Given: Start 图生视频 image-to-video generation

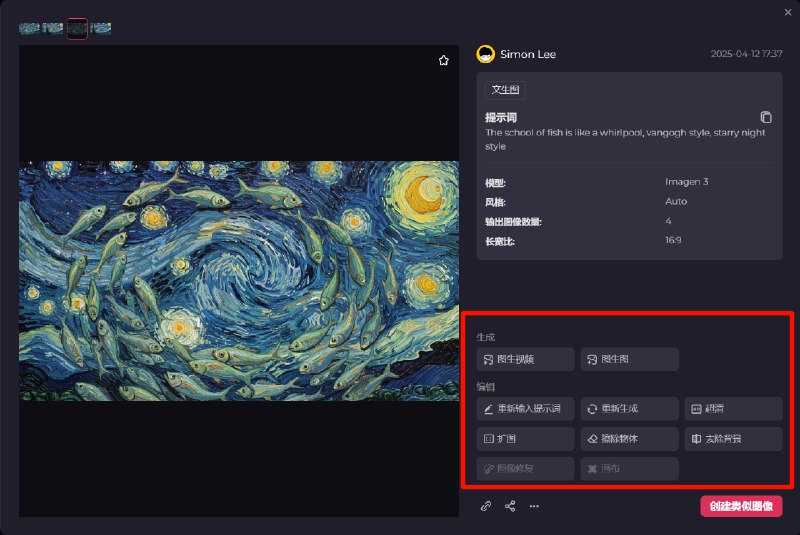Looking at the screenshot, I should 525,360.
